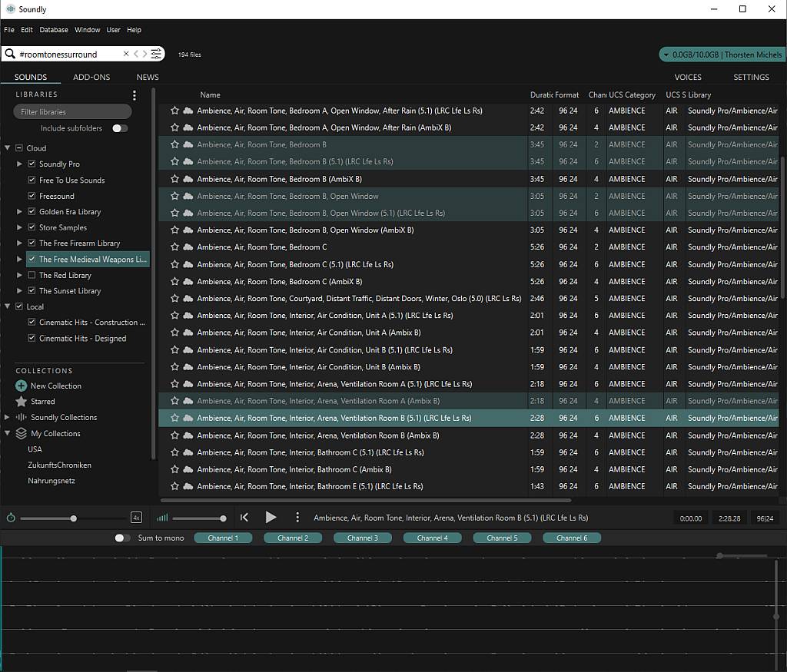Viewport: 787px width, 672px height.
Task: Clear the search field with X icon
Action: pos(126,54)
